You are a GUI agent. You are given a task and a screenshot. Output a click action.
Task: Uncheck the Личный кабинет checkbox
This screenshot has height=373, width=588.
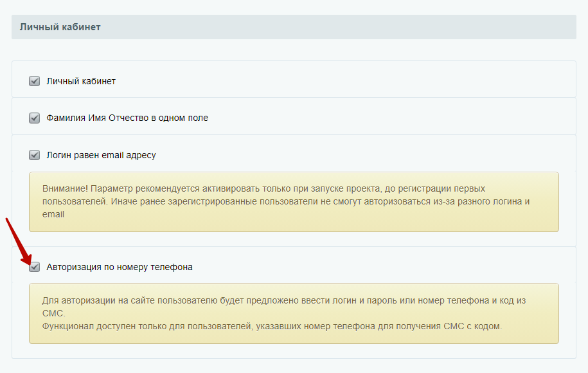[x=35, y=81]
